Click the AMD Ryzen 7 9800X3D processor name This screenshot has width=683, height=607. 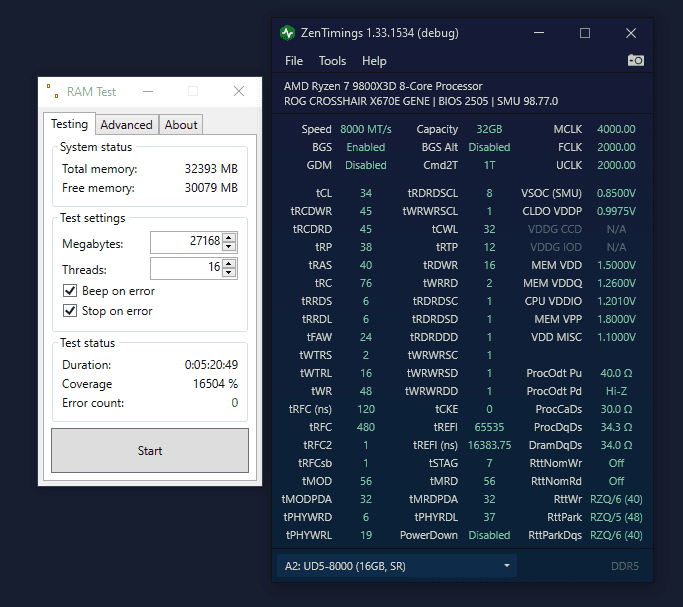click(383, 86)
